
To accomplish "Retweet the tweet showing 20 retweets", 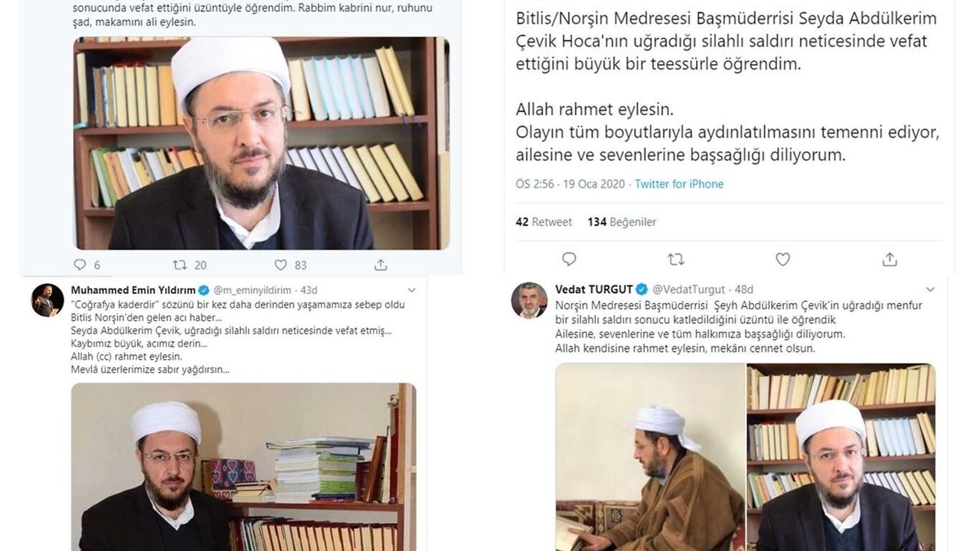I will pyautogui.click(x=180, y=265).
